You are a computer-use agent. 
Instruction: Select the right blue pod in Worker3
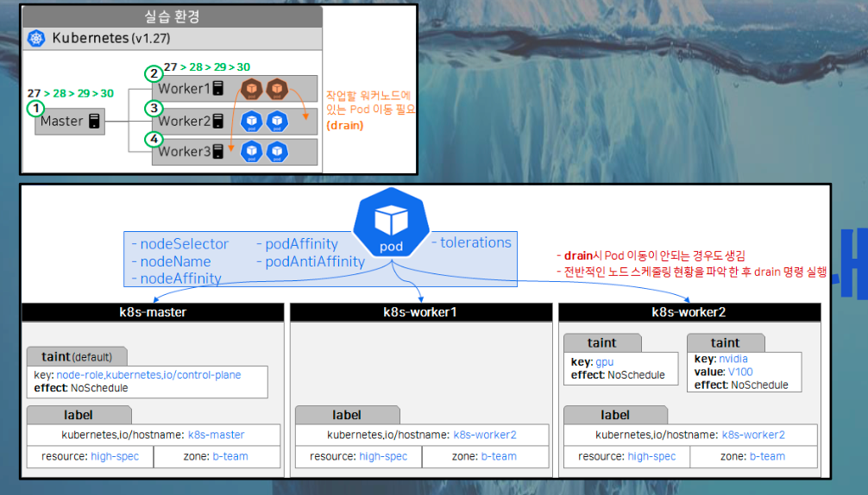click(277, 151)
